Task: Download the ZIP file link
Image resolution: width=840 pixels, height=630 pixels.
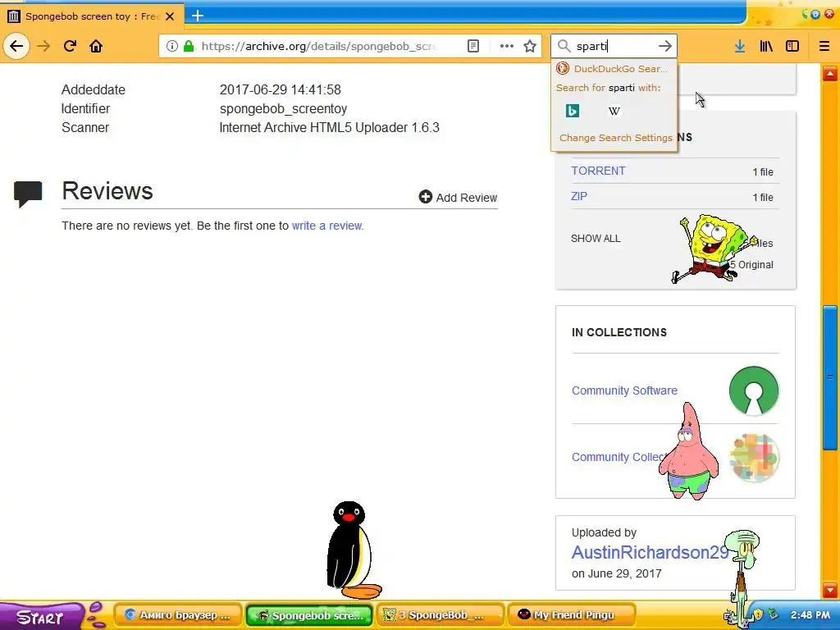Action: click(578, 196)
